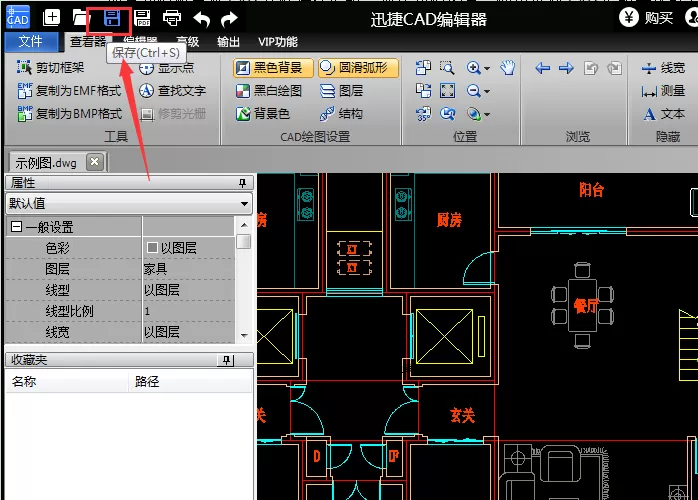Screen dimensions: 698x500
Task: Collapse the 一般设置 section
Action: 16,227
